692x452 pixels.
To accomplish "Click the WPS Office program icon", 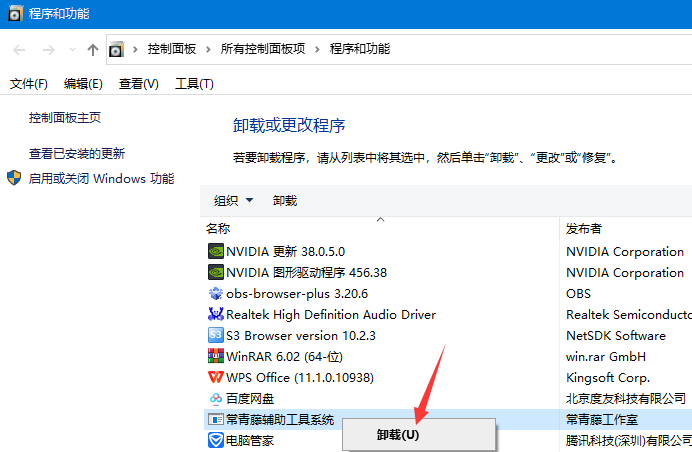I will click(x=216, y=377).
